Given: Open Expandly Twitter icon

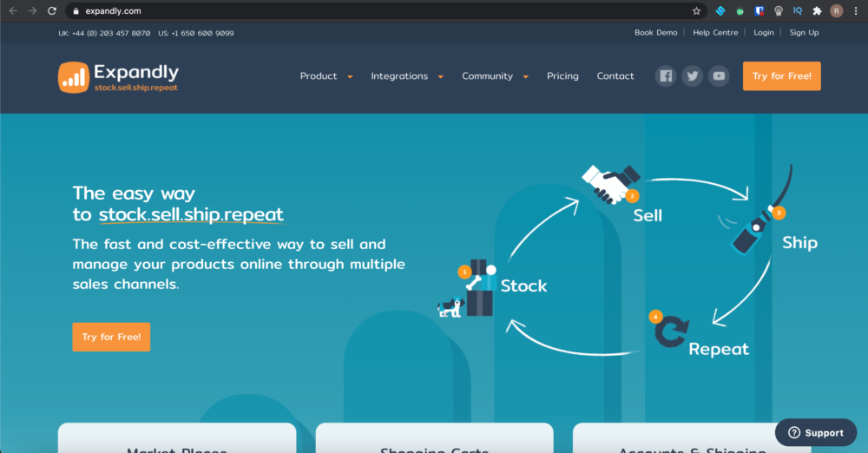Looking at the screenshot, I should point(692,75).
